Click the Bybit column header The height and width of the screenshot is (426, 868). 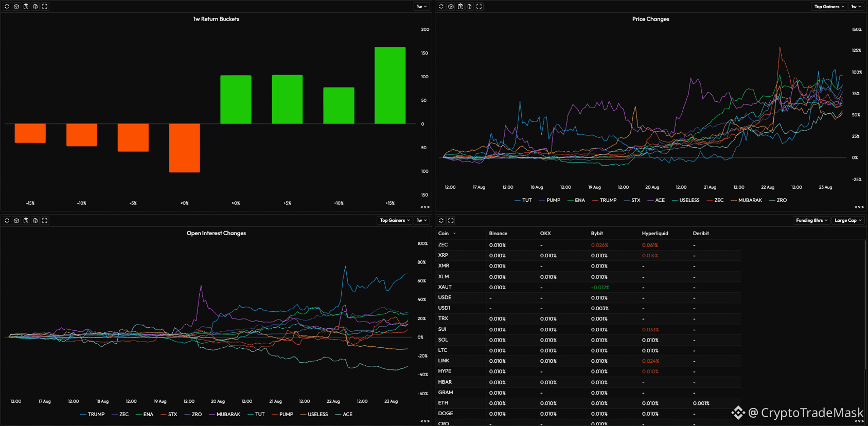click(x=597, y=234)
